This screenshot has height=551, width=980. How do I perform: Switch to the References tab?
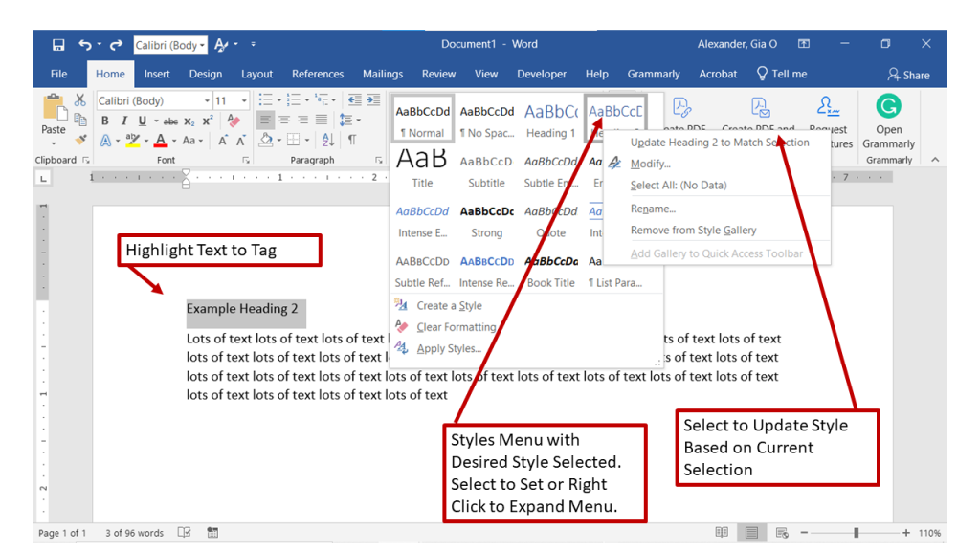pyautogui.click(x=318, y=74)
